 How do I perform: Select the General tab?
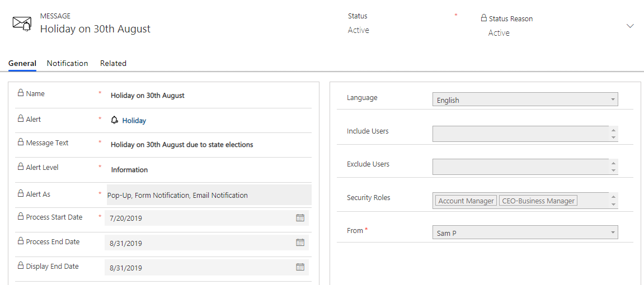tap(22, 63)
